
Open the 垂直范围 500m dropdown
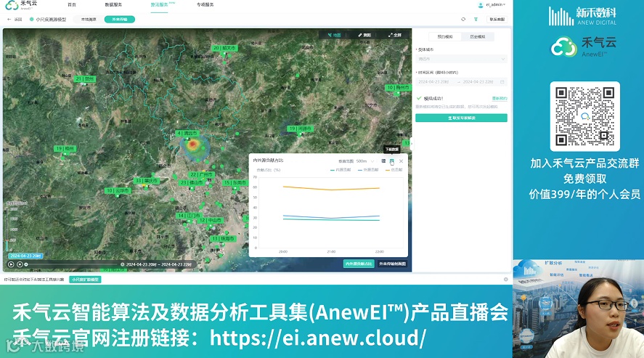[364, 161]
